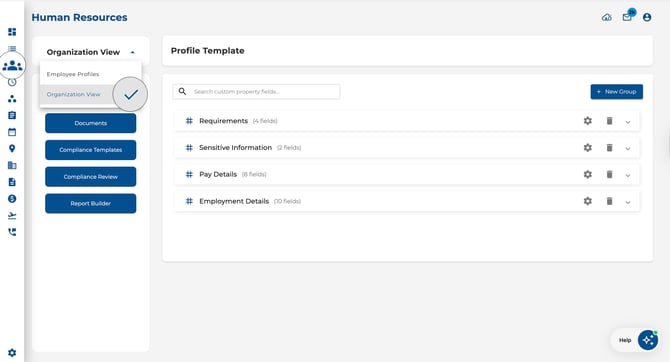Image resolution: width=670 pixels, height=362 pixels.
Task: Select Organization View menu option
Action: [91, 94]
